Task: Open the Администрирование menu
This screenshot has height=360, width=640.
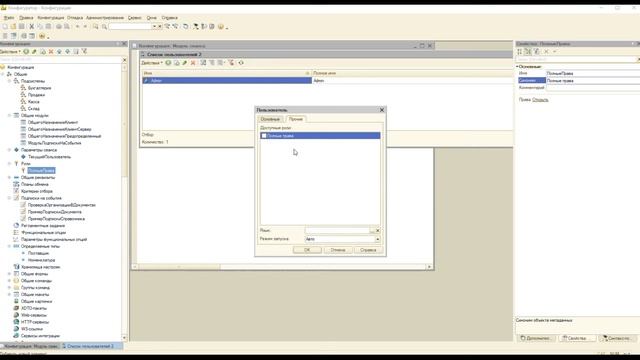Action: coord(105,18)
